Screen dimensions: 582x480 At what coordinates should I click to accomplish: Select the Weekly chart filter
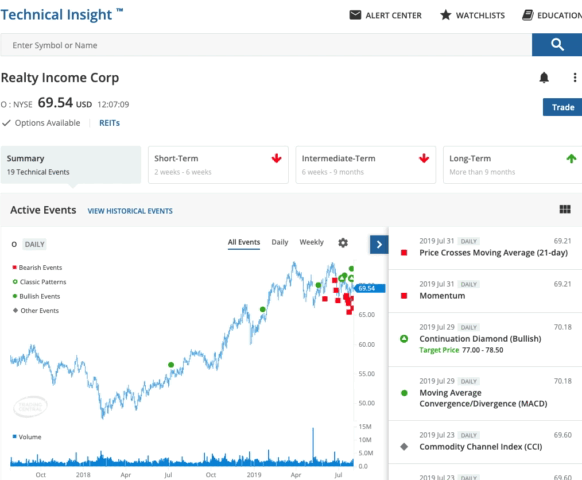[311, 242]
